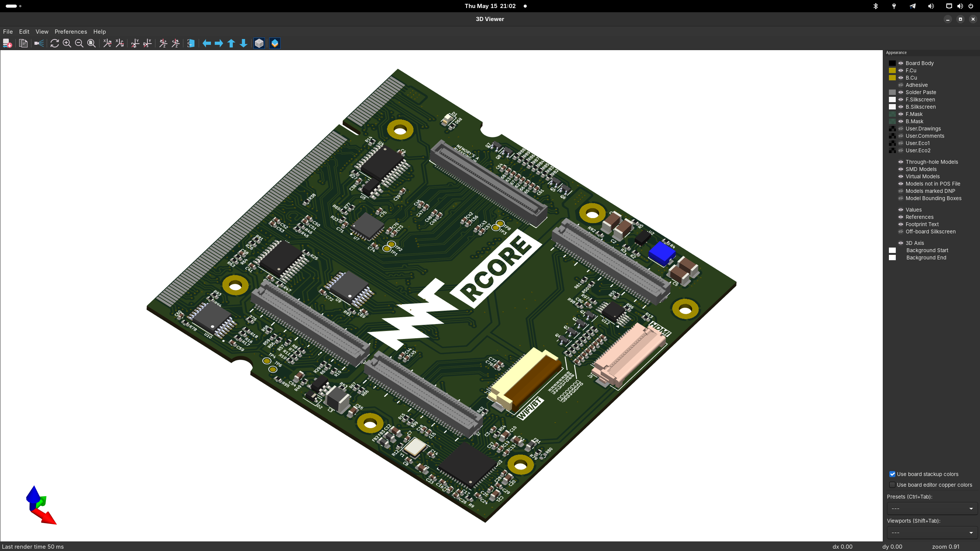The height and width of the screenshot is (551, 980).
Task: Click the Activities pill at top-left
Action: coord(11,6)
